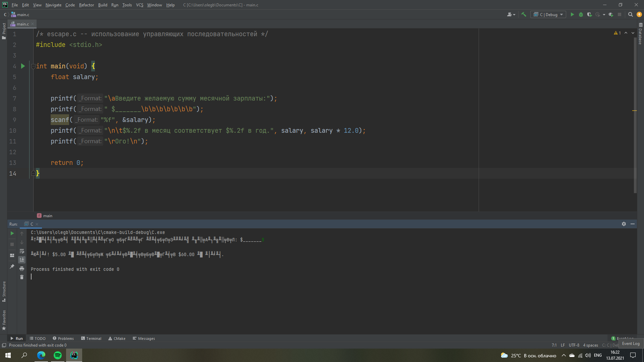Open the Refactor menu

[87, 5]
